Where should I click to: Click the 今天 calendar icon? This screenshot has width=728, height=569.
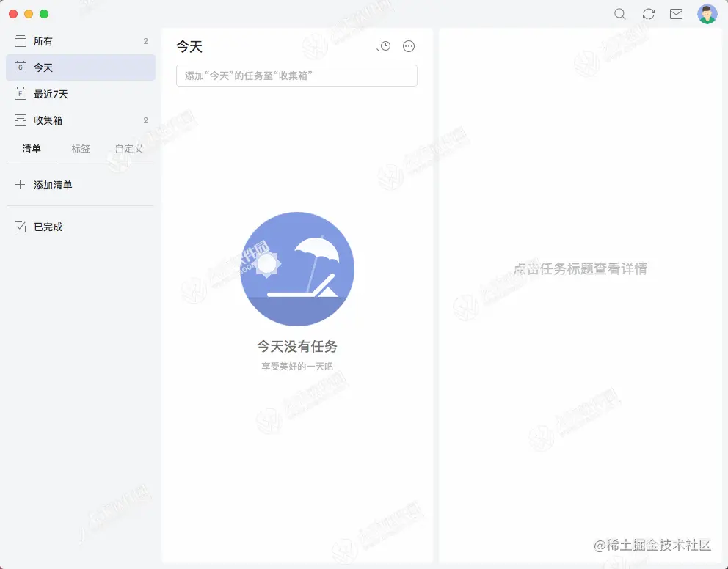pos(21,67)
